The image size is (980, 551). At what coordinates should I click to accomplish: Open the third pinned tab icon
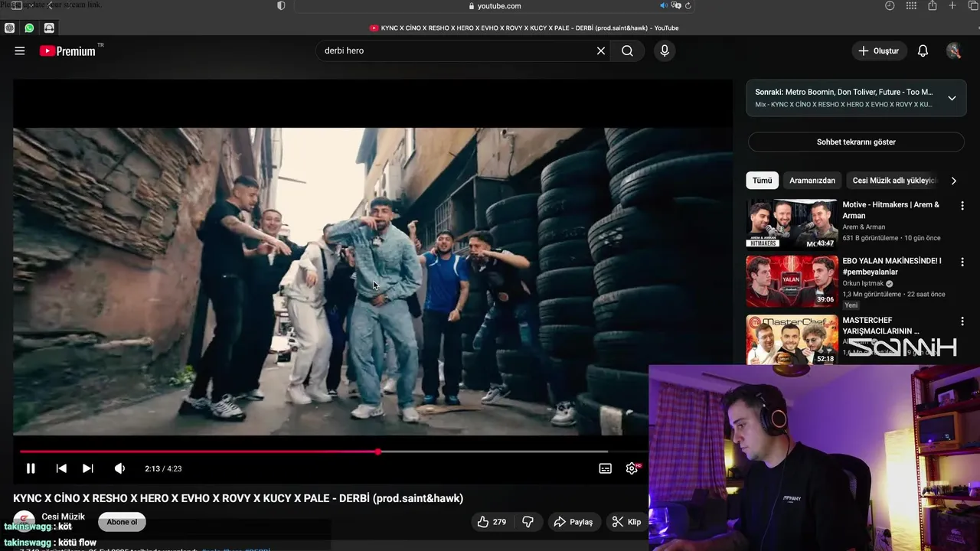[49, 28]
